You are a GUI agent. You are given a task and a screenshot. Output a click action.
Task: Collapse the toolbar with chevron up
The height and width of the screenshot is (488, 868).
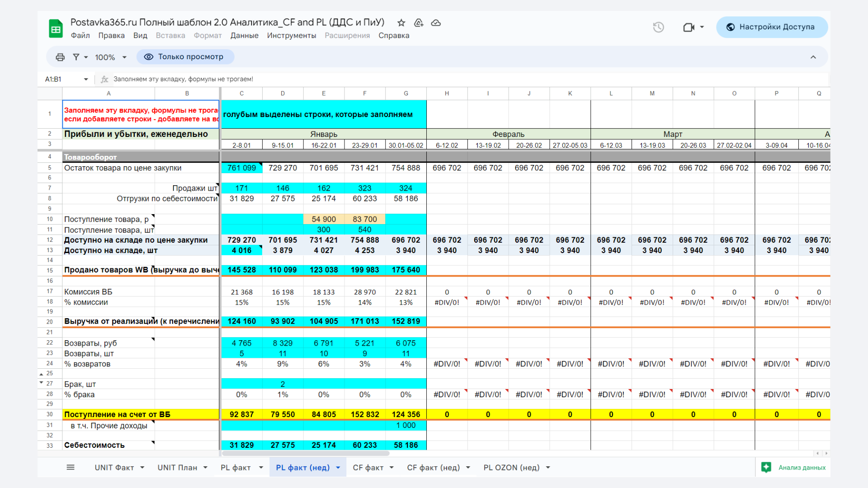pos(813,57)
